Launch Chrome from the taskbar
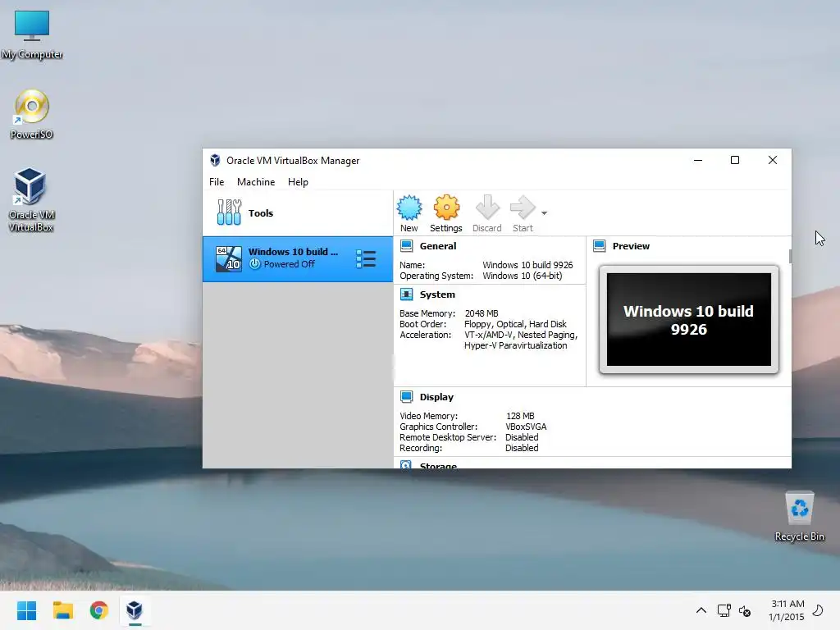 point(99,610)
